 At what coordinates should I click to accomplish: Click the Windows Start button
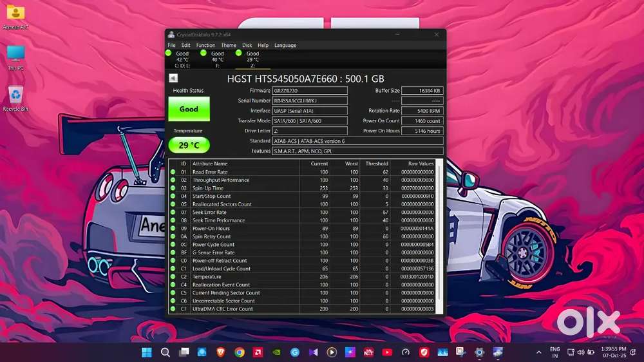[x=147, y=352]
